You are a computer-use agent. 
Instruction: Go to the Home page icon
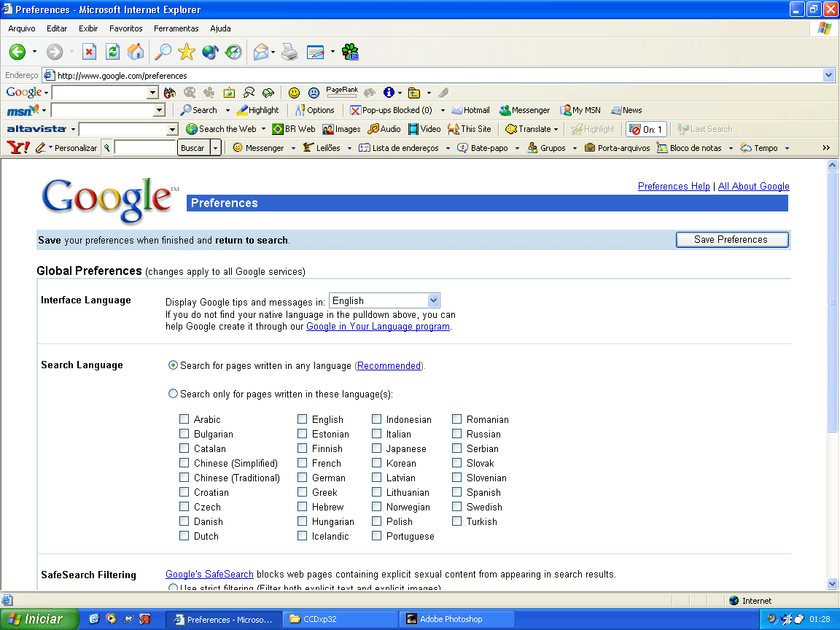pyautogui.click(x=136, y=52)
